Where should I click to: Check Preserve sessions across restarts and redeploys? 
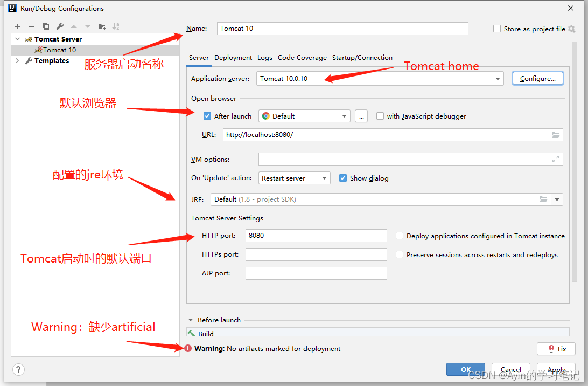tap(400, 254)
